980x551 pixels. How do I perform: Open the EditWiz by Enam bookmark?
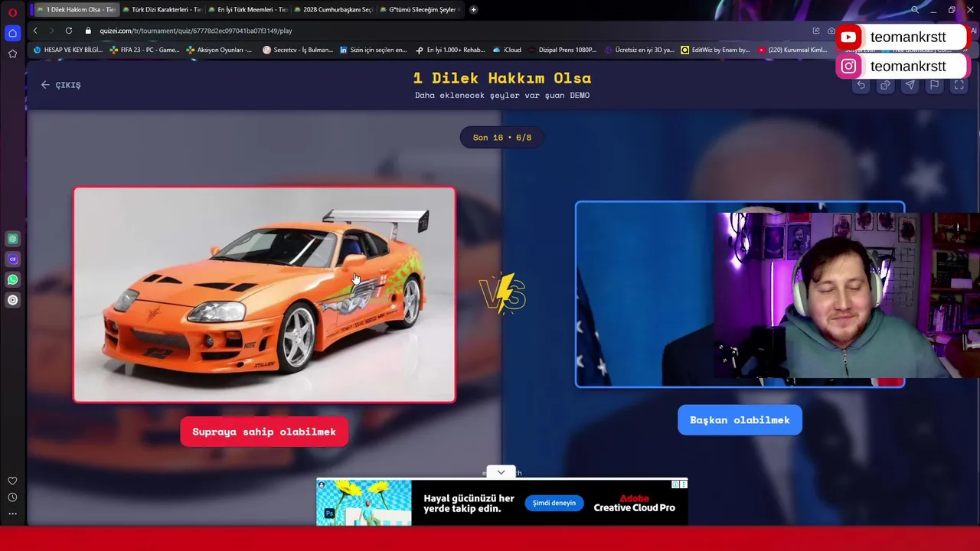coord(715,50)
